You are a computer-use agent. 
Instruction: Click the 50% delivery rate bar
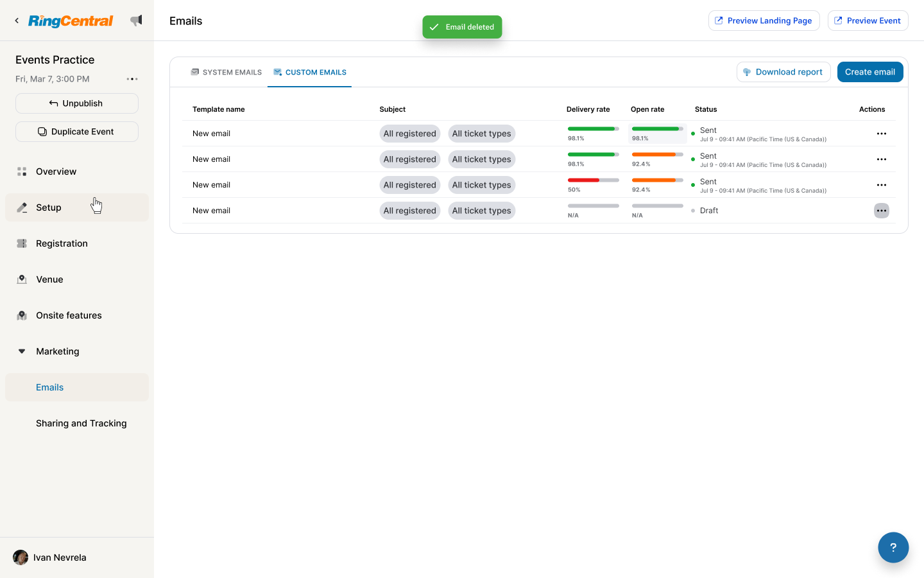click(x=594, y=180)
